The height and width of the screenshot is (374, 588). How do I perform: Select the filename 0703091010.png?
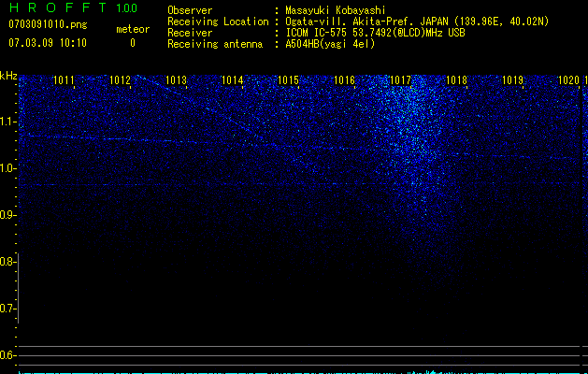48,24
